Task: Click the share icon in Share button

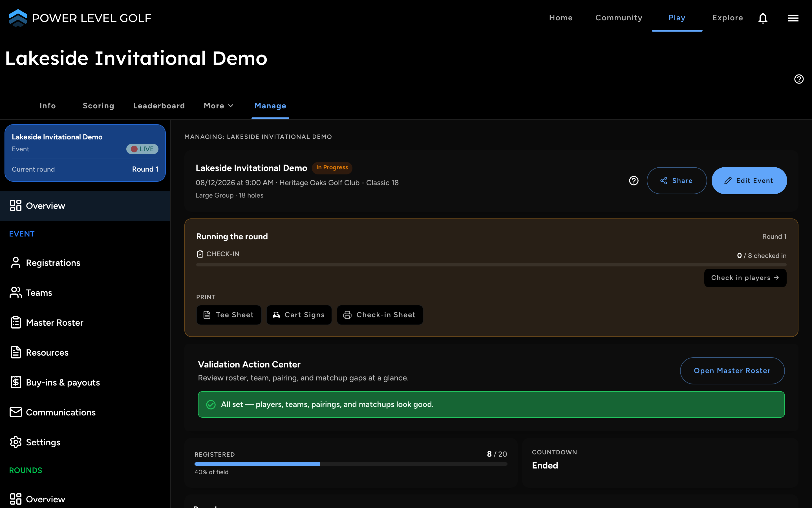Action: coord(663,181)
